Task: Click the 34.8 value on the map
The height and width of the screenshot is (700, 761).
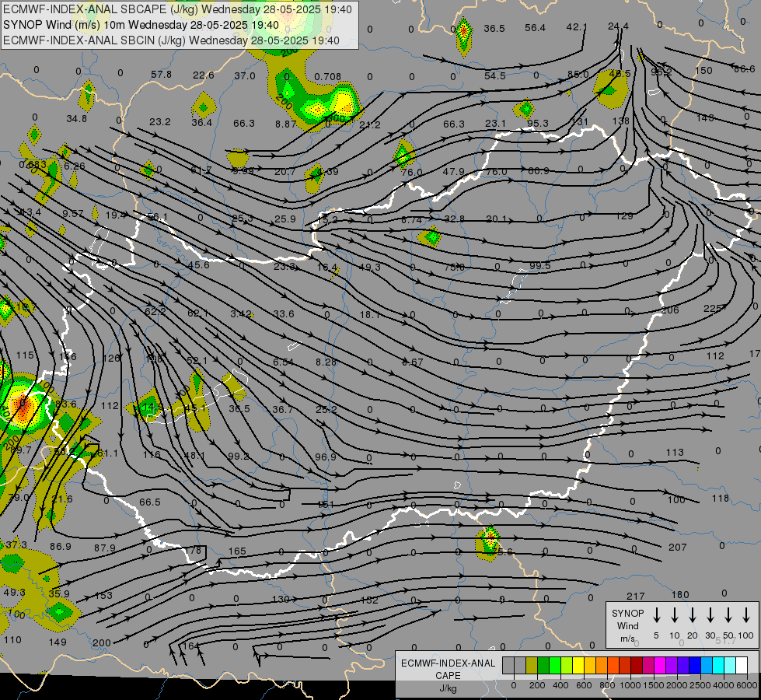Action: (x=77, y=118)
